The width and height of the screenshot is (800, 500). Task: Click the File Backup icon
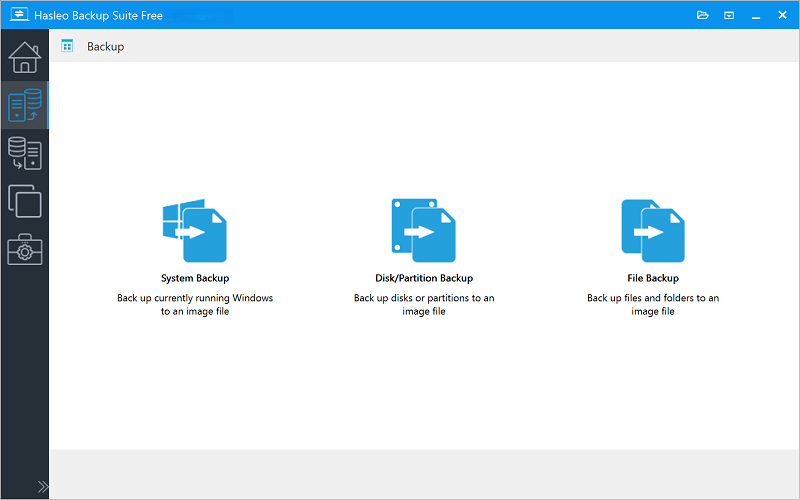(x=653, y=231)
